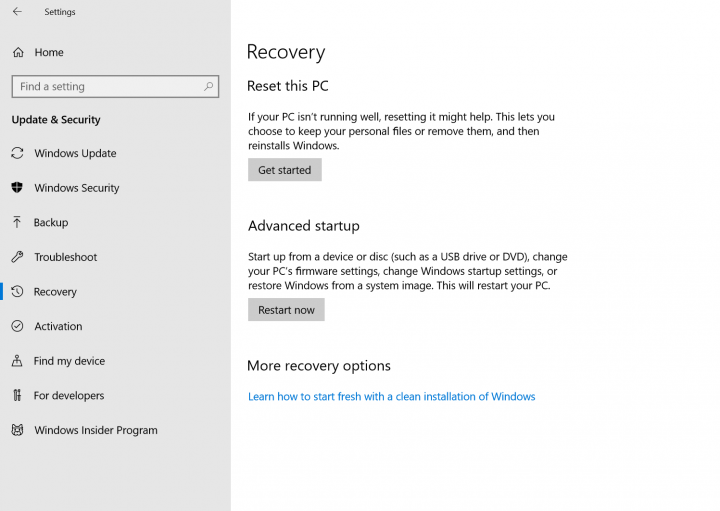Viewport: 720px width, 511px height.
Task: Click the Restart now button
Action: 286,310
